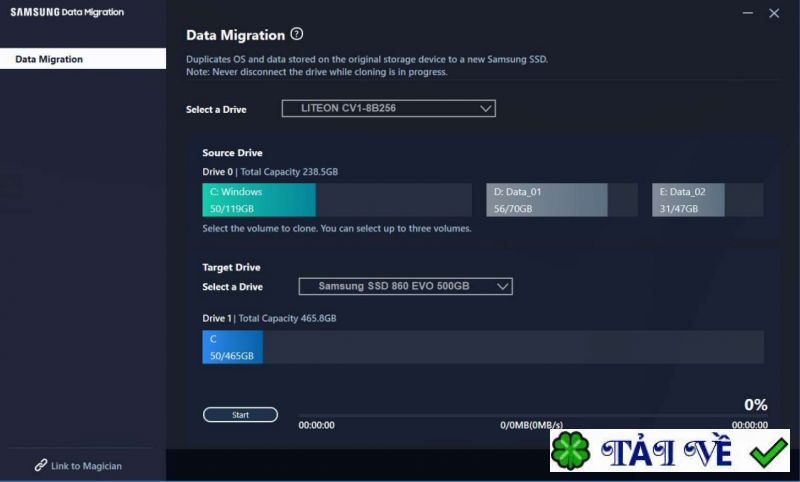Image resolution: width=800 pixels, height=482 pixels.
Task: Click the chain icon next to Link to Magician
Action: click(x=41, y=465)
